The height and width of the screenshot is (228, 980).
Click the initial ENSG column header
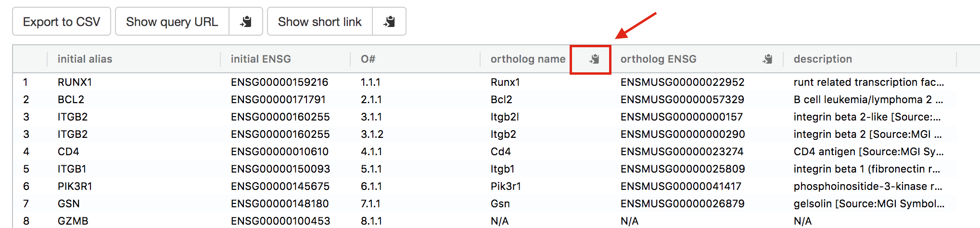pos(261,59)
